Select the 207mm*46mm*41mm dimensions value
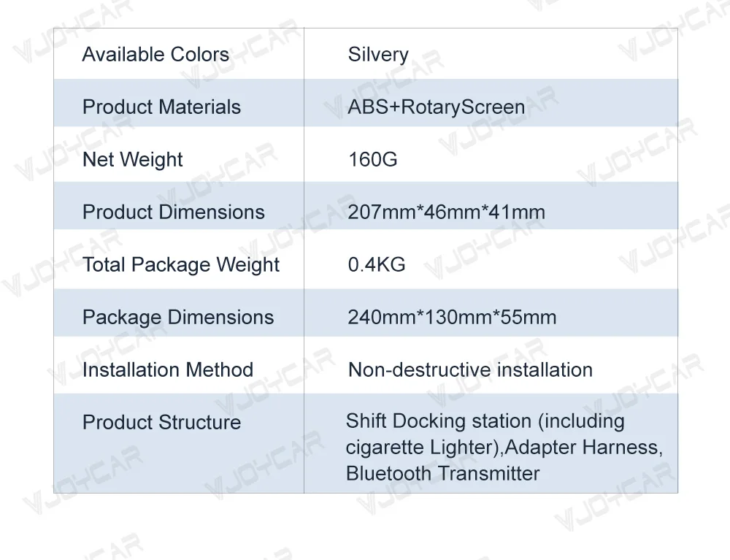 [x=447, y=212]
